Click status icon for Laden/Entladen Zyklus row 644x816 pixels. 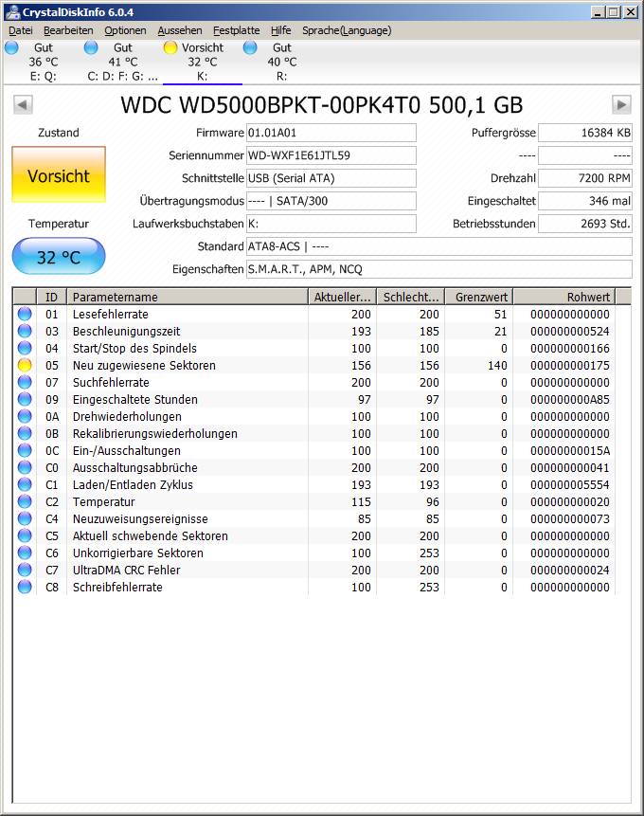click(x=25, y=484)
